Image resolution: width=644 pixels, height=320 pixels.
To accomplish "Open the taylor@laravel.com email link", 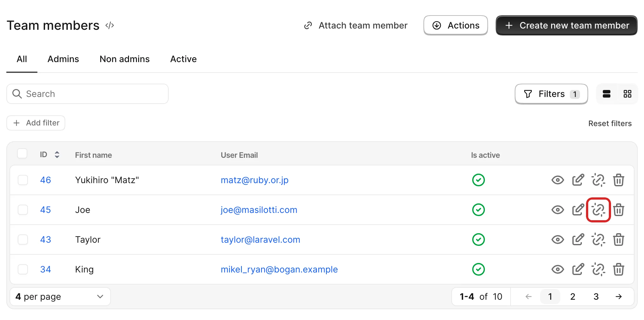I will (x=260, y=240).
